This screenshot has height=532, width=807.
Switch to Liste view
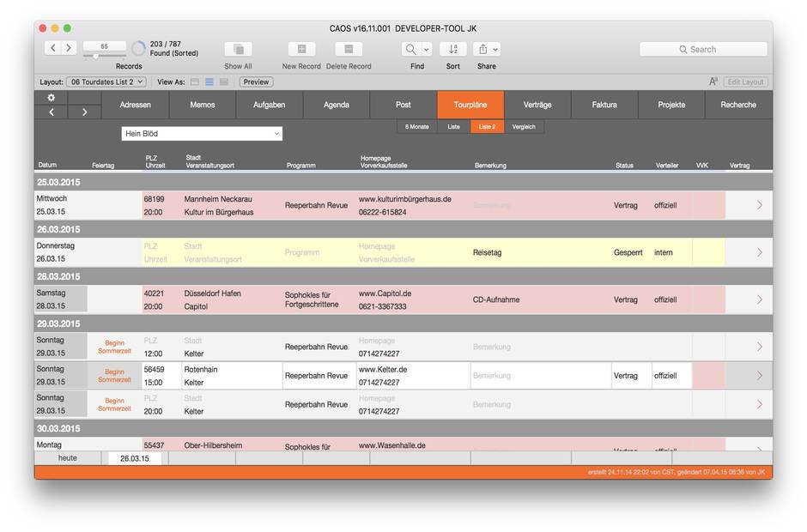coord(453,127)
